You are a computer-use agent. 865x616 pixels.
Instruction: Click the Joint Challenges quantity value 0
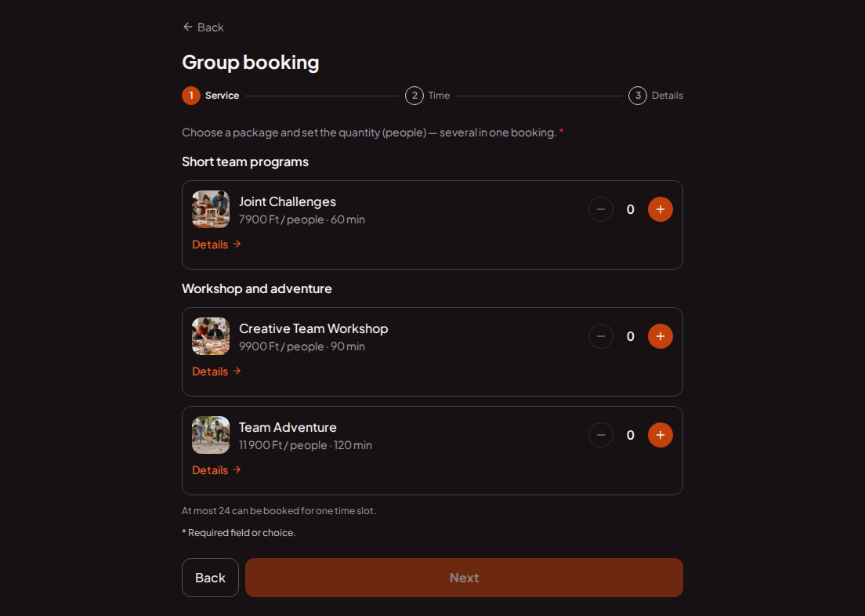tap(631, 209)
